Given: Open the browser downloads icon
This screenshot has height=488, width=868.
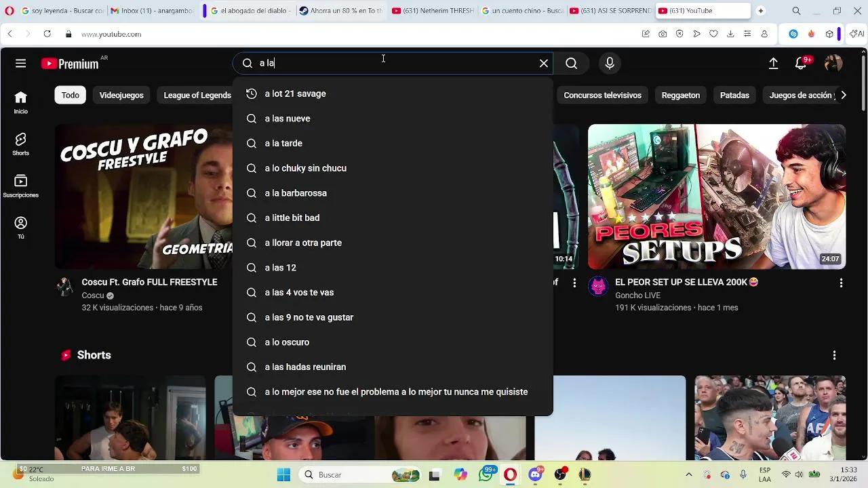Looking at the screenshot, I should [x=730, y=34].
